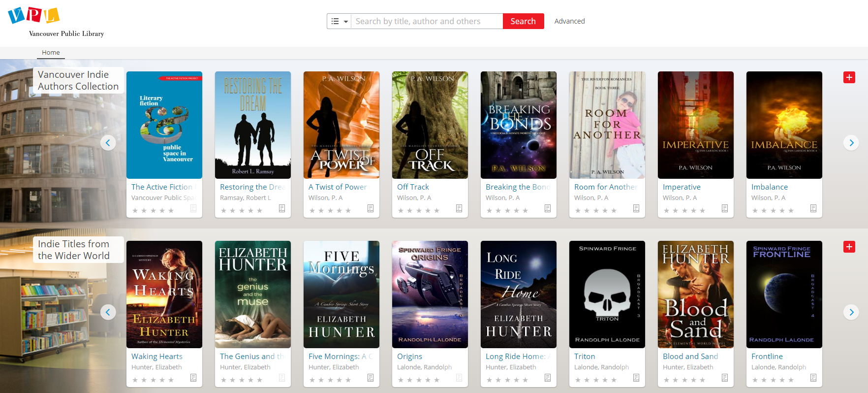Viewport: 868px width, 393px height.
Task: Show previous books in Vancouver Indie Authors row
Action: [x=108, y=143]
